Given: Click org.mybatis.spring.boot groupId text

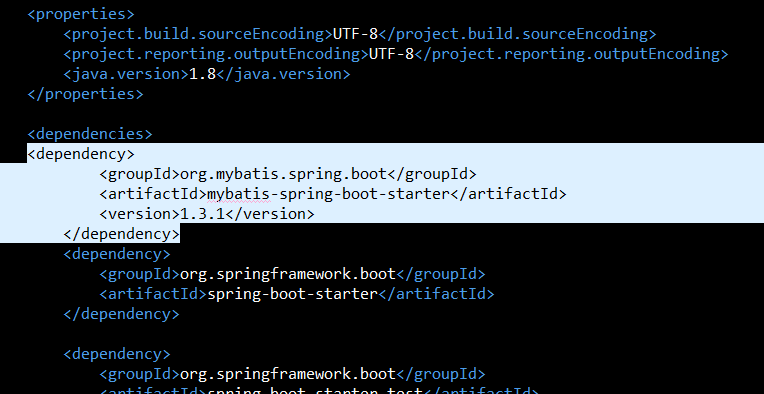Looking at the screenshot, I should pos(283,174).
